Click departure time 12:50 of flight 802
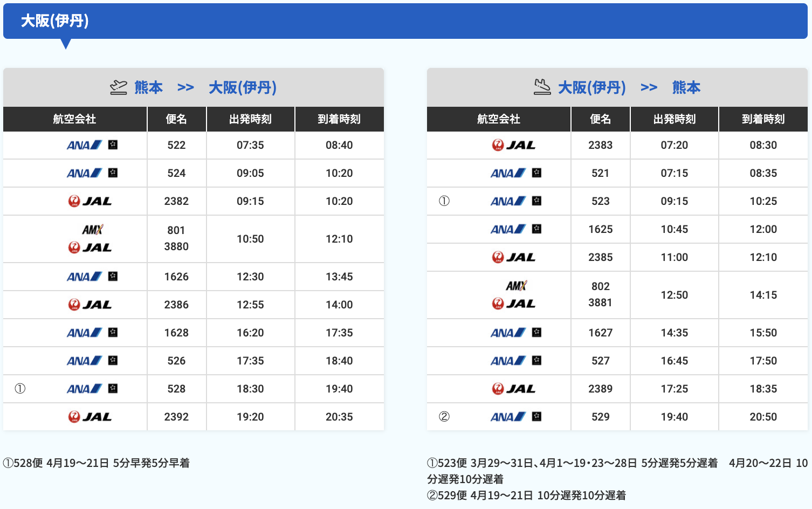Viewport: 812px width, 509px height. coord(675,295)
